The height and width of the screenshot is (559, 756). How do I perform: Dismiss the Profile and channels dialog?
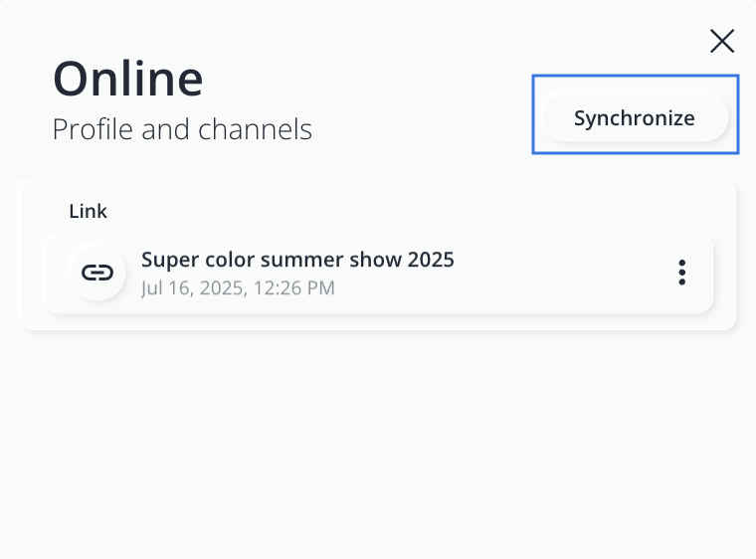coord(722,41)
